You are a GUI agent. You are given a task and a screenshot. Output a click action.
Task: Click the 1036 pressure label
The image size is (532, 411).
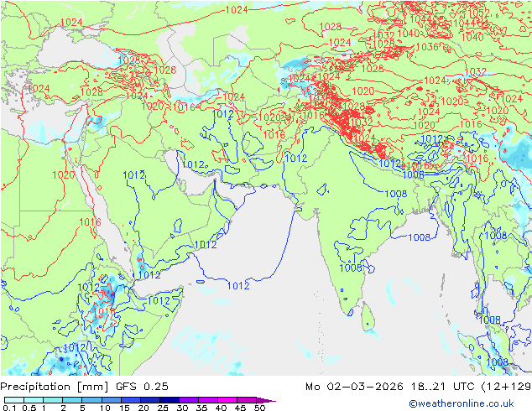coord(426,46)
